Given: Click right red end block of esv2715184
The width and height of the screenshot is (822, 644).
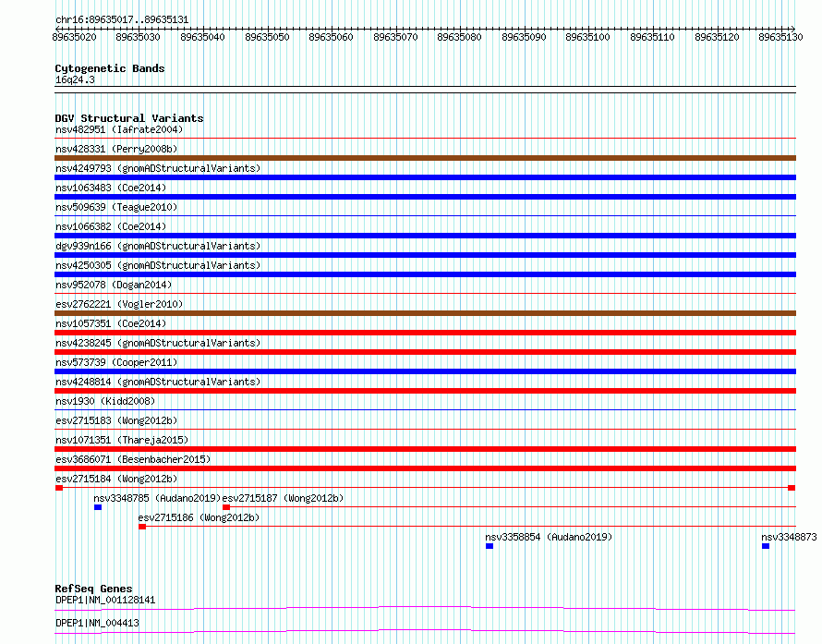Looking at the screenshot, I should (x=792, y=488).
